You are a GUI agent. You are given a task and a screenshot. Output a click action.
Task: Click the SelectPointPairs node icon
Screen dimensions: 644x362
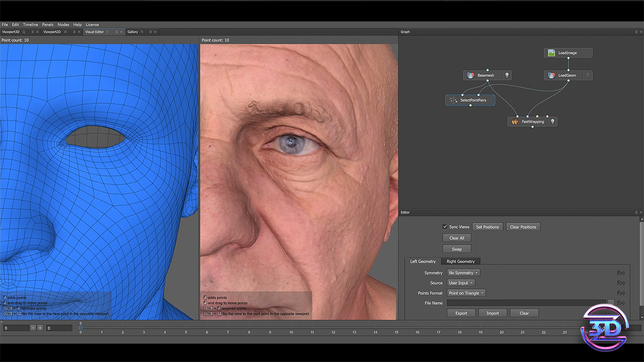(x=453, y=100)
